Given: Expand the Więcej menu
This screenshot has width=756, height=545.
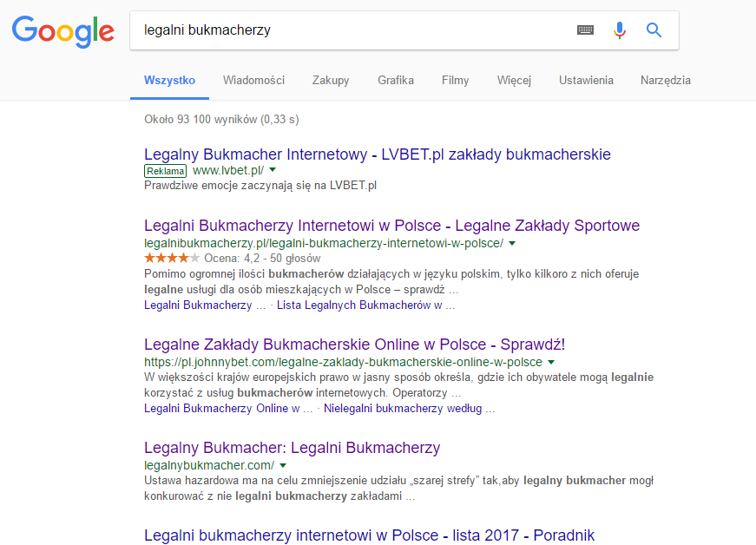Looking at the screenshot, I should tap(514, 81).
